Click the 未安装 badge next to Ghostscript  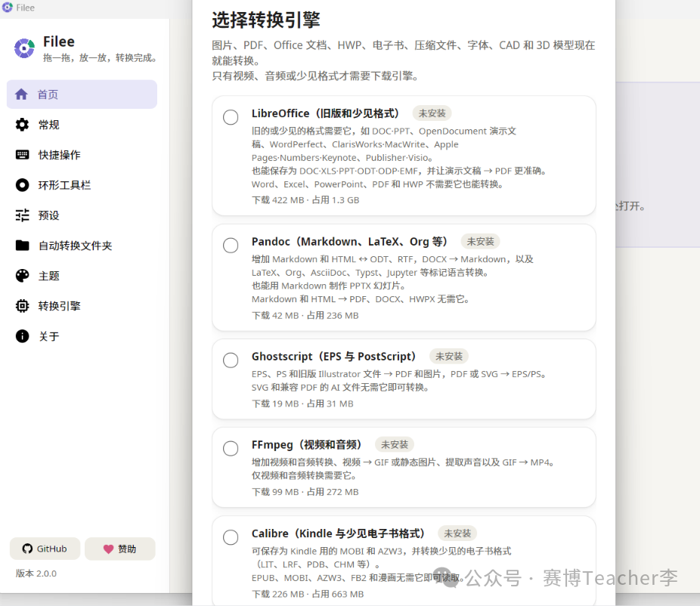[x=449, y=356]
